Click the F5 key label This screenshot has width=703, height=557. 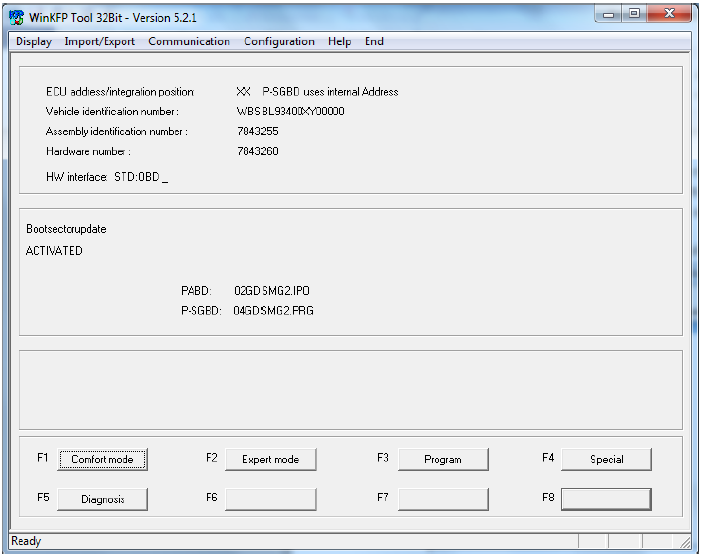click(43, 497)
